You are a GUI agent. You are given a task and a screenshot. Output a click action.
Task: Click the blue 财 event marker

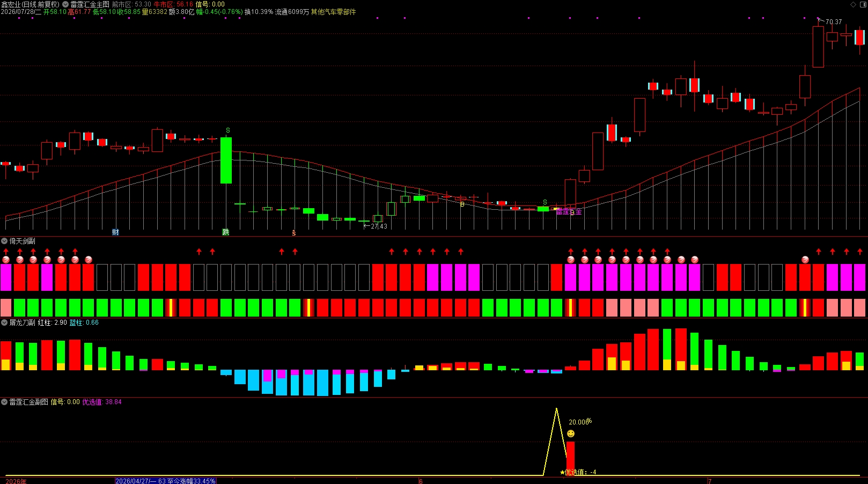[x=115, y=232]
